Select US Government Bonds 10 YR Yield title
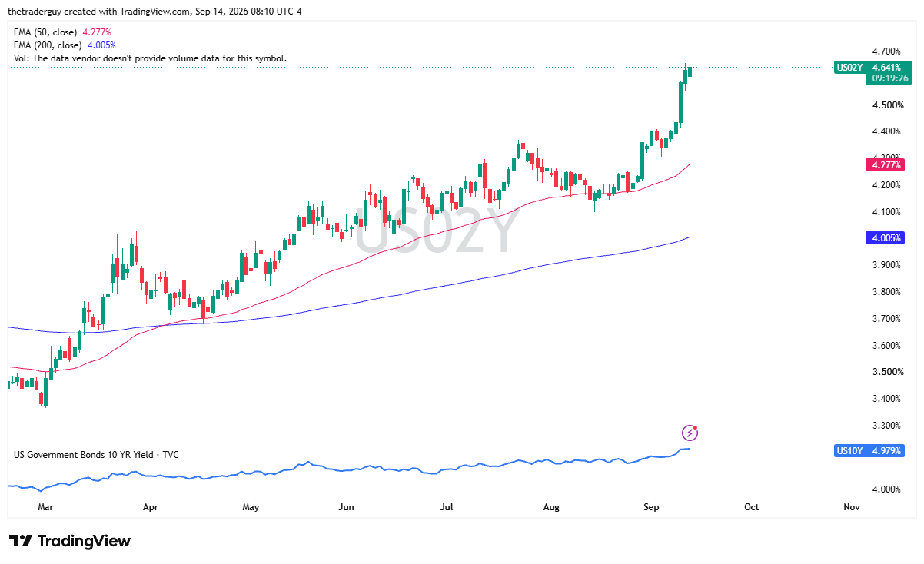This screenshot has width=924, height=564. click(x=96, y=455)
